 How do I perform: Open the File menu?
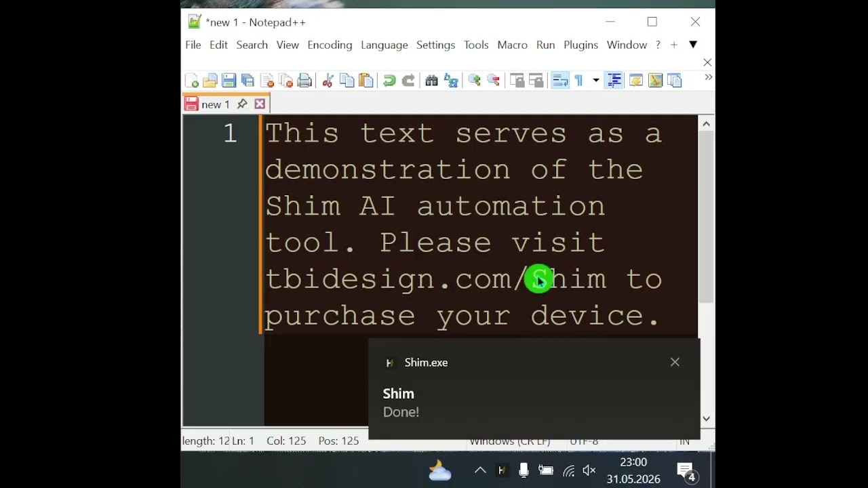[193, 45]
